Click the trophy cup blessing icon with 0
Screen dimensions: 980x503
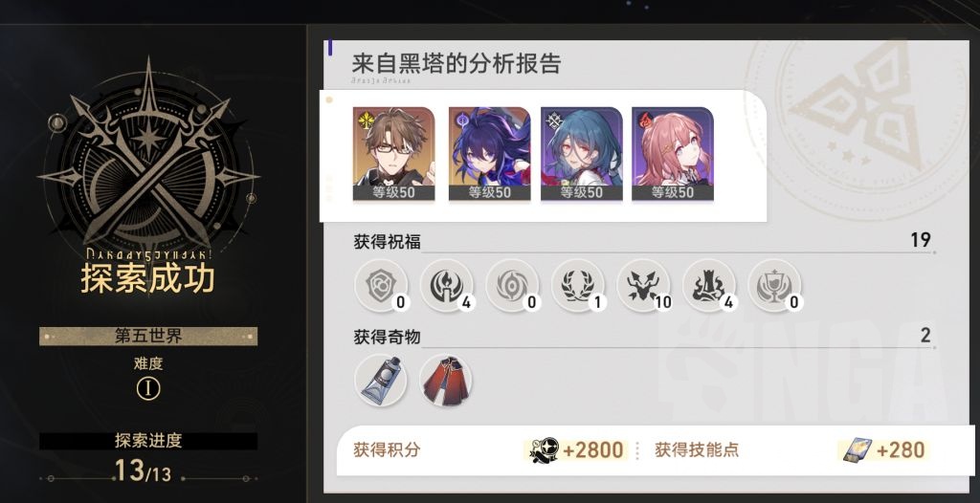(x=774, y=286)
